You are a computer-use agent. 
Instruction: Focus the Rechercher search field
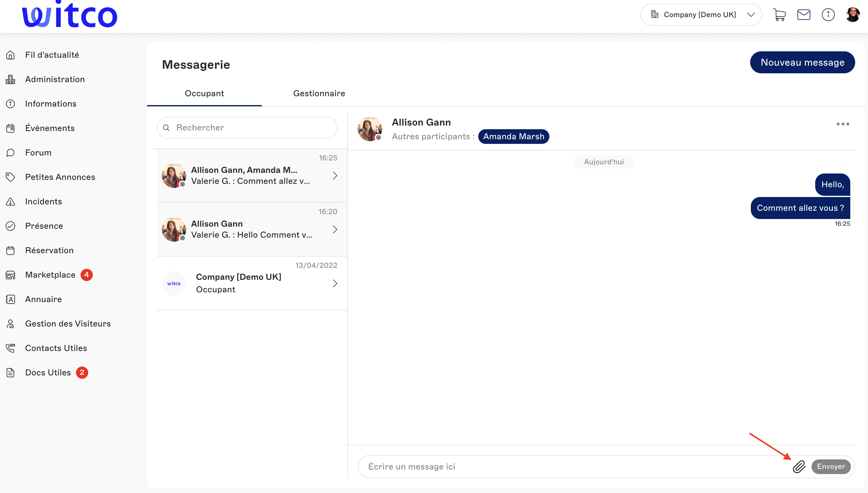pyautogui.click(x=250, y=128)
